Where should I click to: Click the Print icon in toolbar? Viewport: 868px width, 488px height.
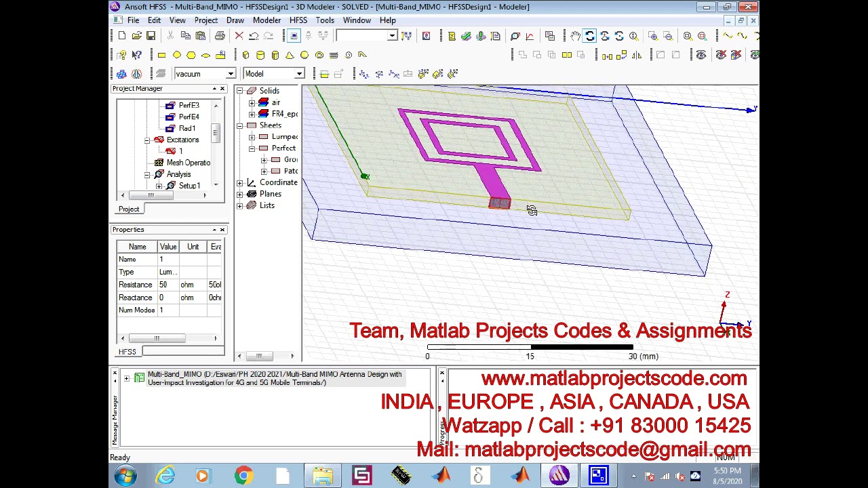click(x=220, y=36)
